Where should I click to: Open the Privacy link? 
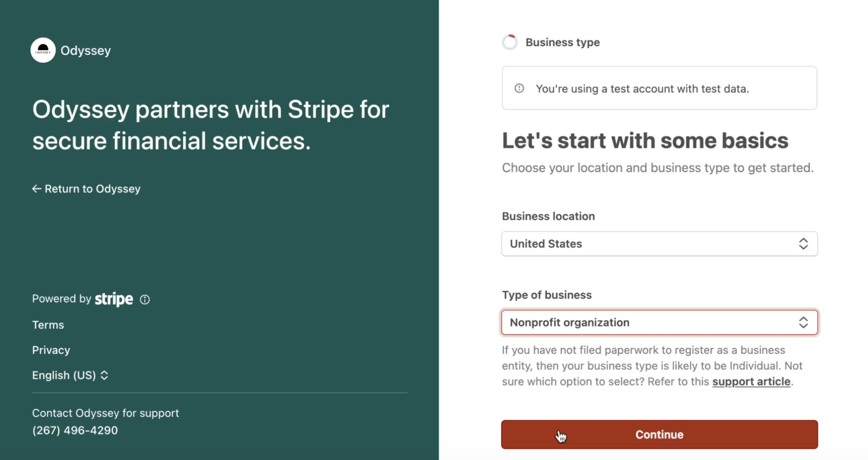coord(51,350)
